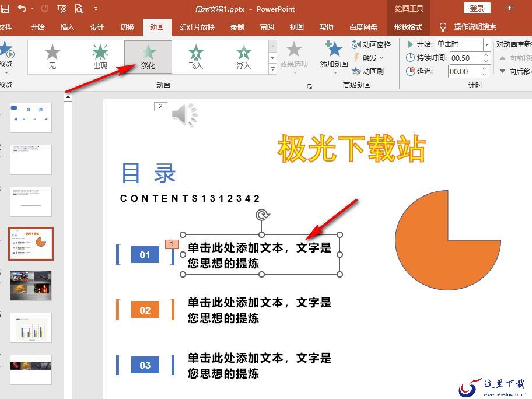Open the 百度网盘 tab
Image resolution: width=532 pixels, height=399 pixels.
(363, 27)
